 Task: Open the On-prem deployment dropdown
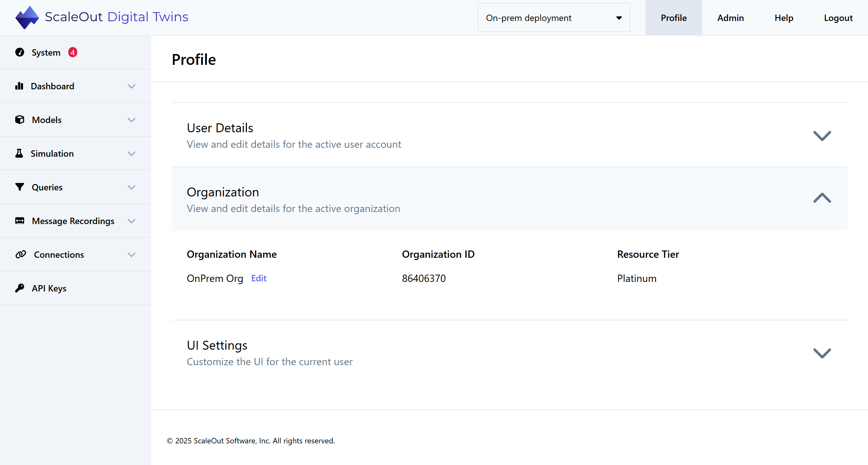tap(554, 18)
